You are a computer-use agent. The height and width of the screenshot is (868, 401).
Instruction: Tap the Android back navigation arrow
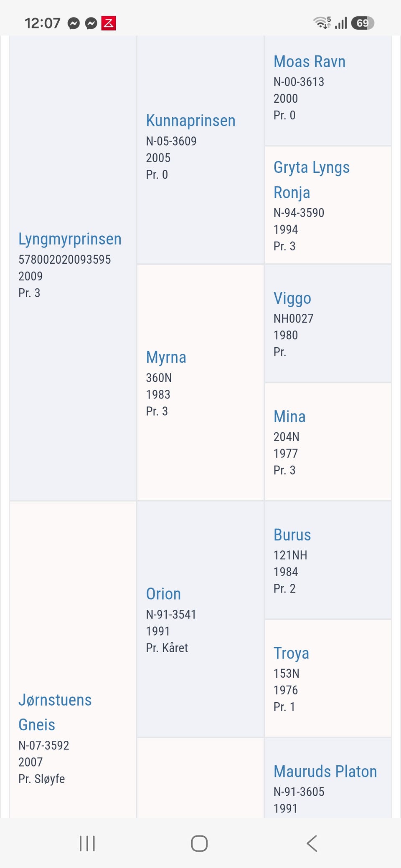click(312, 843)
